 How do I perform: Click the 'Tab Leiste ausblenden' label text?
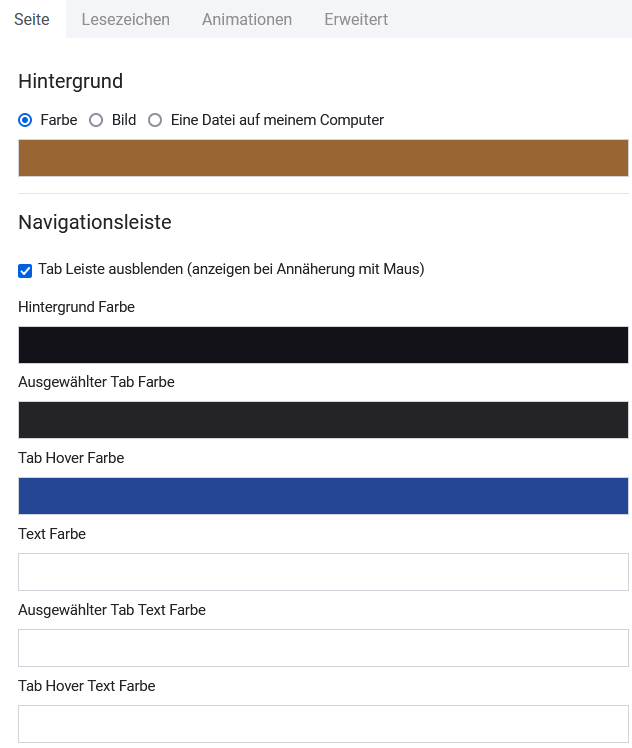tap(231, 269)
